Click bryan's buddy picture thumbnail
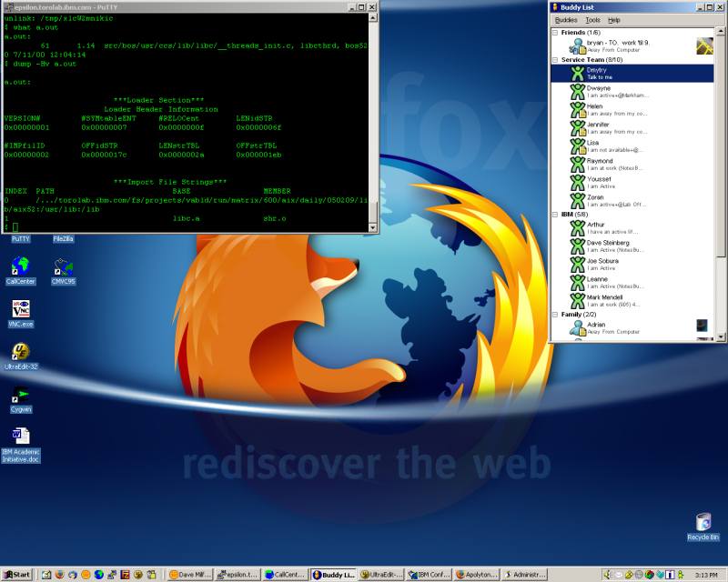728x582 pixels. (703, 45)
